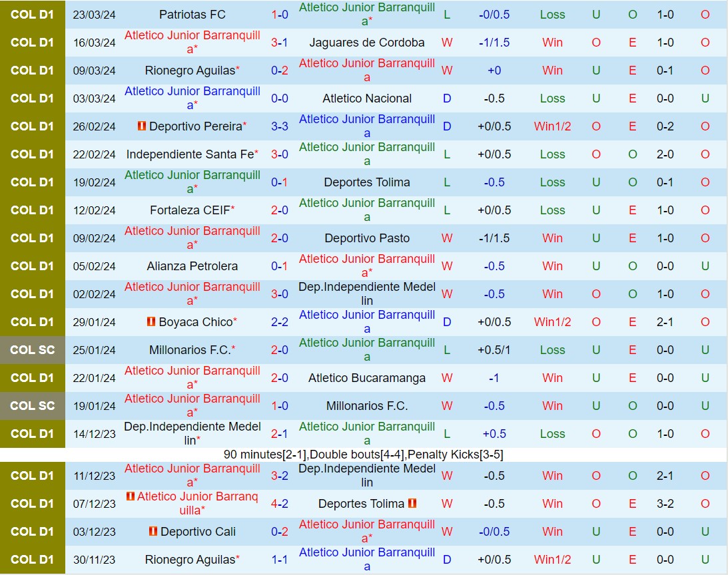The height and width of the screenshot is (575, 728).
Task: Open Dep.Independiente Medellin home team on 14/12/23
Action: (x=192, y=433)
